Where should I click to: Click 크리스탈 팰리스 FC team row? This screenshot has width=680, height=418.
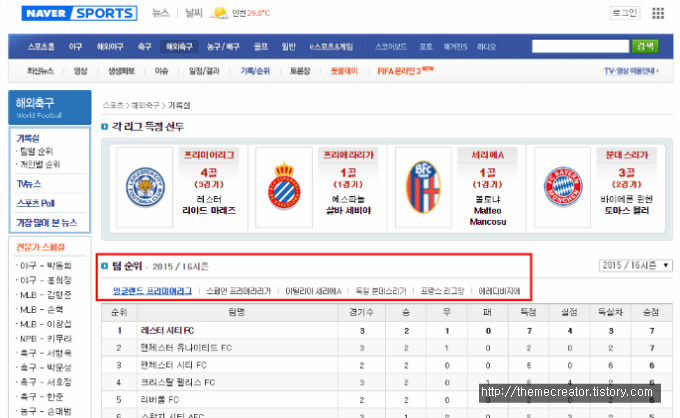[x=387, y=382]
